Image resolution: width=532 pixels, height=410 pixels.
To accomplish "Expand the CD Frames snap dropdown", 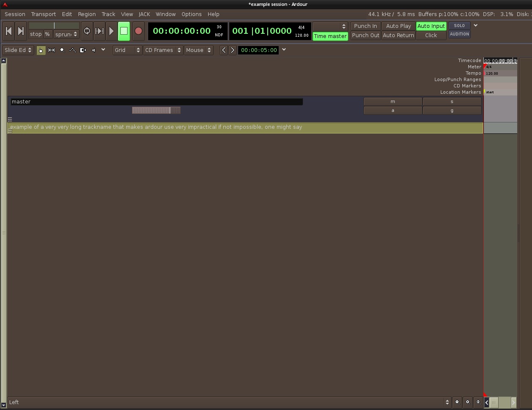I will tap(163, 50).
